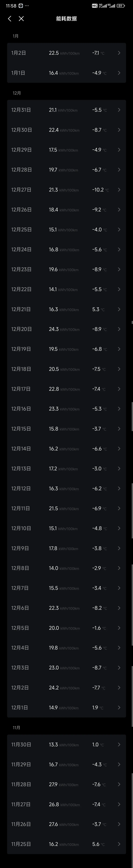View 12月8日 14.0 kWh/100km record
The width and height of the screenshot is (133, 868).
(66, 568)
